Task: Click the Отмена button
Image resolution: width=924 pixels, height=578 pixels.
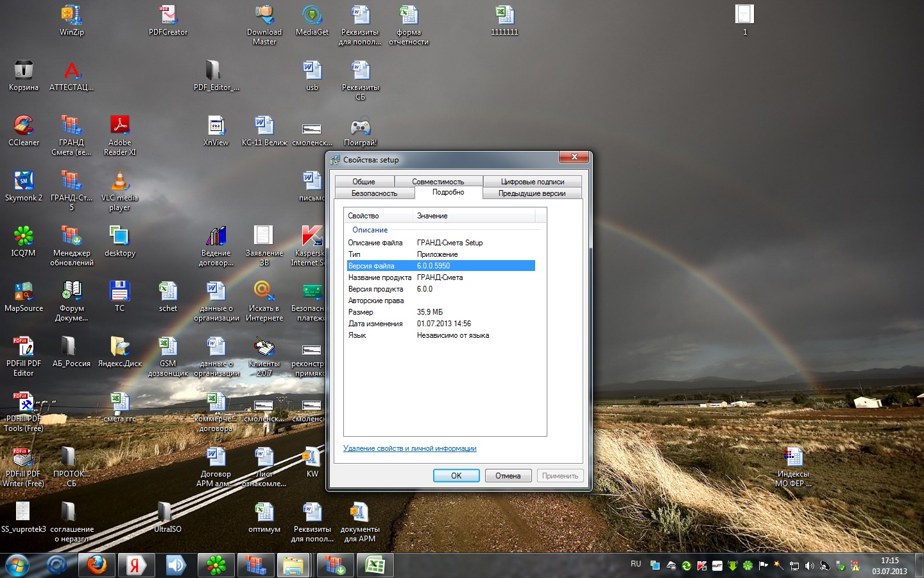Action: (x=508, y=476)
